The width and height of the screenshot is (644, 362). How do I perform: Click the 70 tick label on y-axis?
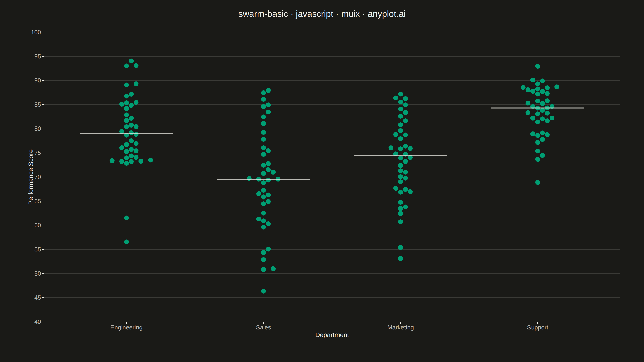tap(38, 177)
